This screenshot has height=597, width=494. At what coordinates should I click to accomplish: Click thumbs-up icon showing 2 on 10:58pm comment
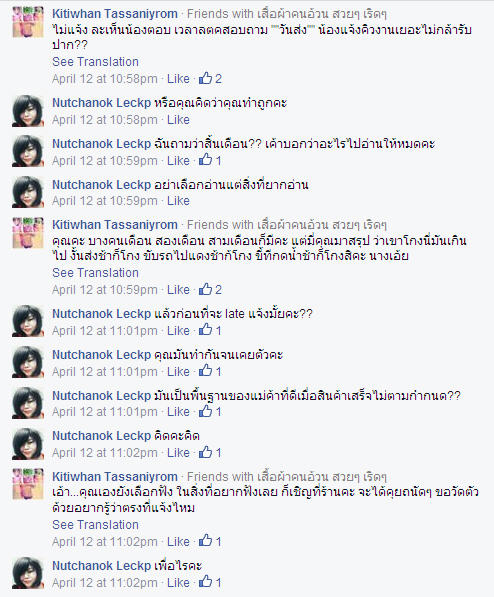coord(205,78)
